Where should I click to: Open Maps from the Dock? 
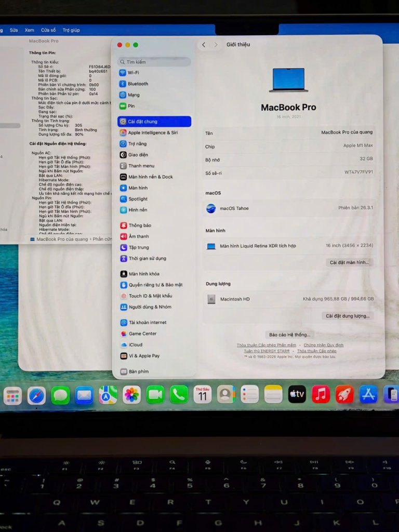[108, 395]
